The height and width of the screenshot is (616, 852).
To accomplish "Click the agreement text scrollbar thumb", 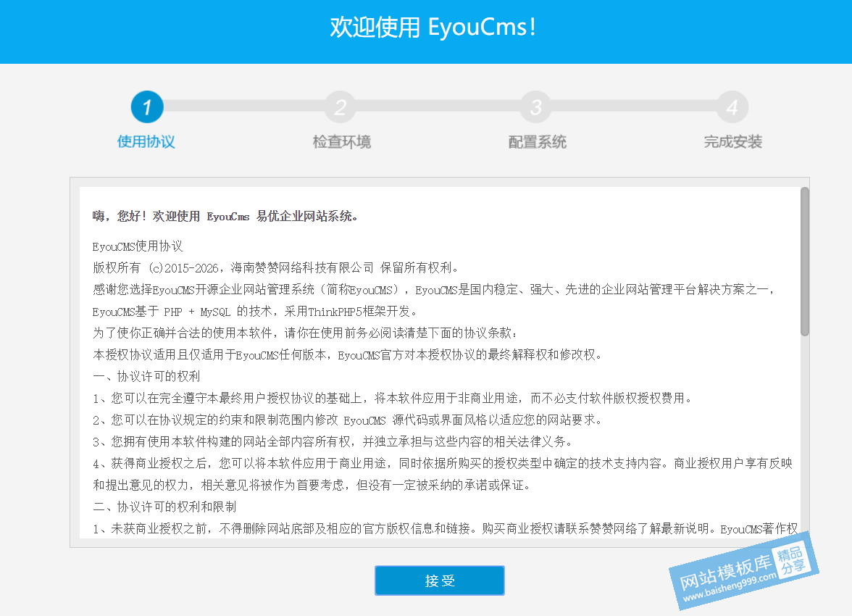I will tap(805, 262).
